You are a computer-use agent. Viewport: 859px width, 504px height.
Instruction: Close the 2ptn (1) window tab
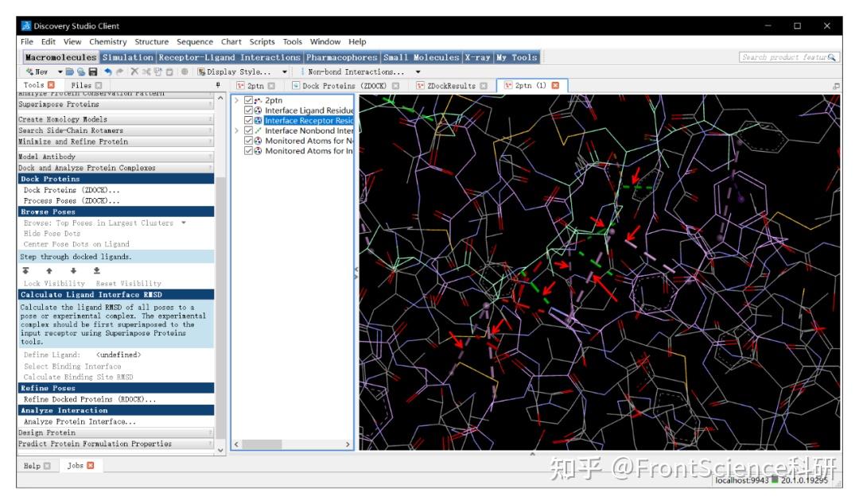[x=555, y=86]
